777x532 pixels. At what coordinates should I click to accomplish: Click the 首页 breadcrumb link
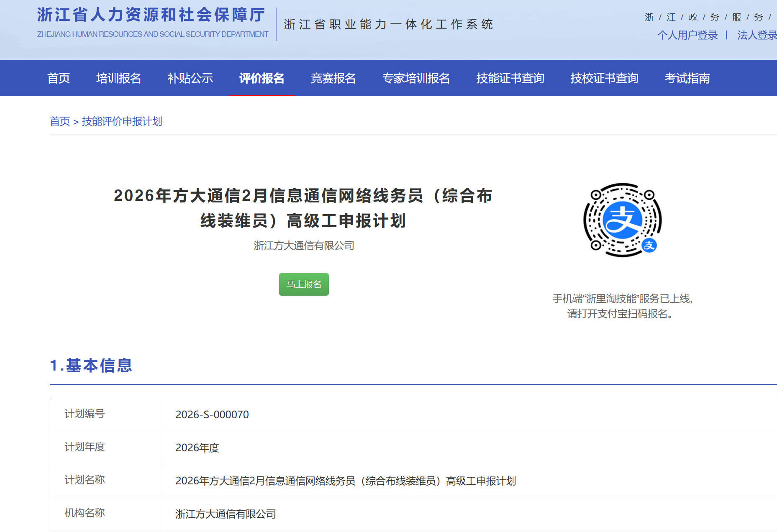[60, 121]
